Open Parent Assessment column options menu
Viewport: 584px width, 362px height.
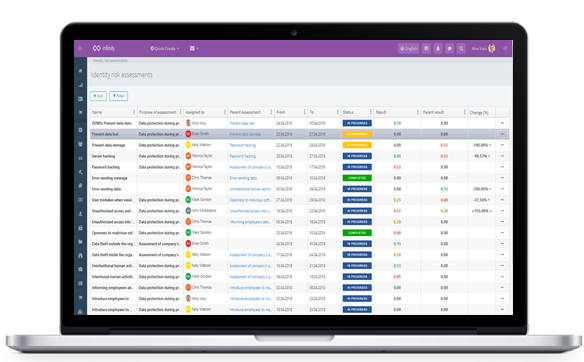click(x=271, y=112)
